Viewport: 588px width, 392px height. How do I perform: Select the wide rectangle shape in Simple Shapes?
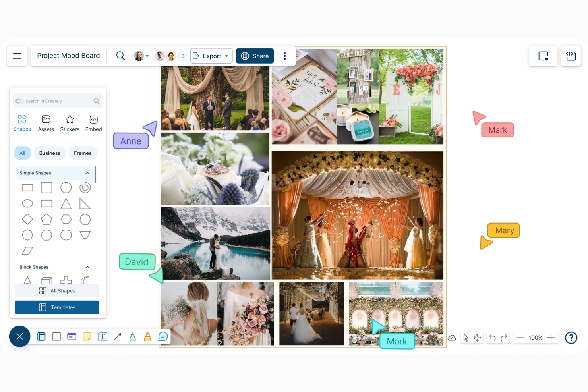[x=27, y=188]
